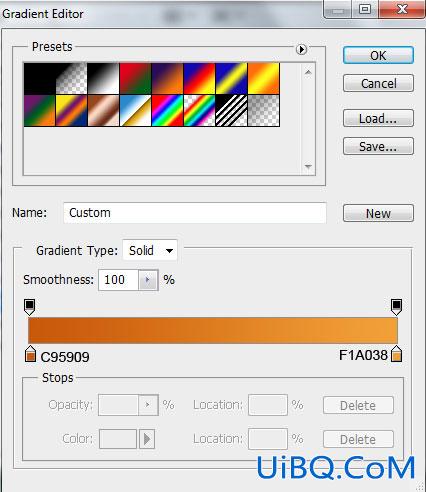Choose the blue red yellow gradient preset
The image size is (426, 492).
click(x=200, y=79)
